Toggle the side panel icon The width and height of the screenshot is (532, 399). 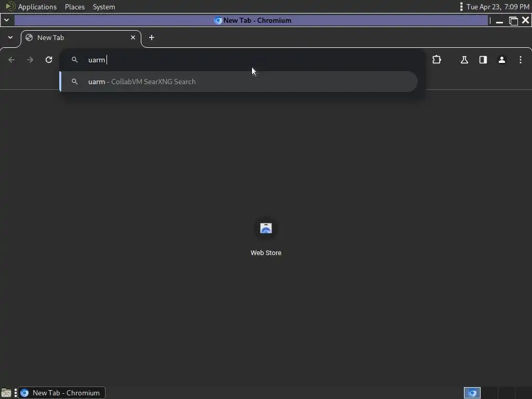483,60
